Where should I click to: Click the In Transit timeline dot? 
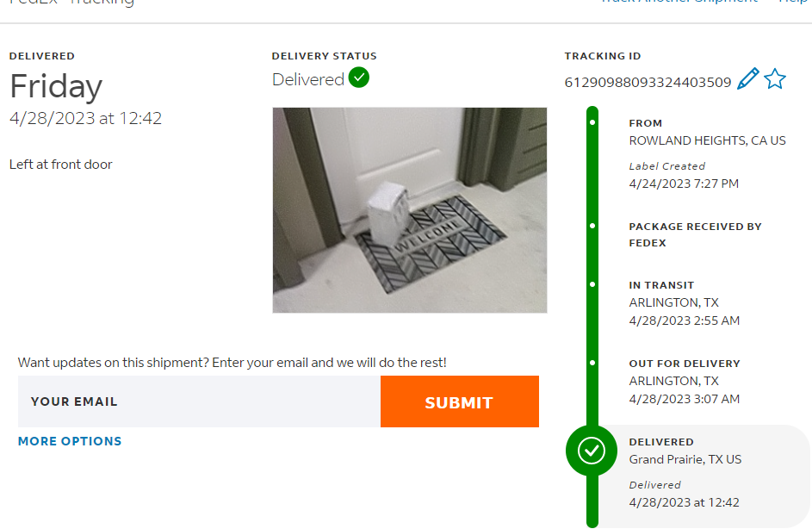[592, 283]
